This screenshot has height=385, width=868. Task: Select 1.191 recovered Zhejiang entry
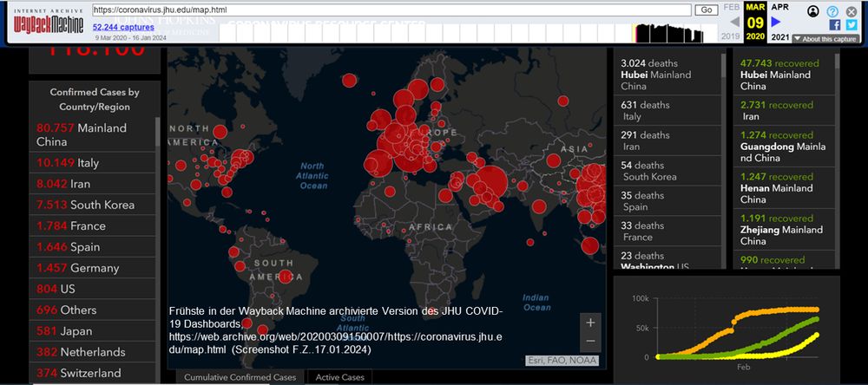click(x=784, y=229)
